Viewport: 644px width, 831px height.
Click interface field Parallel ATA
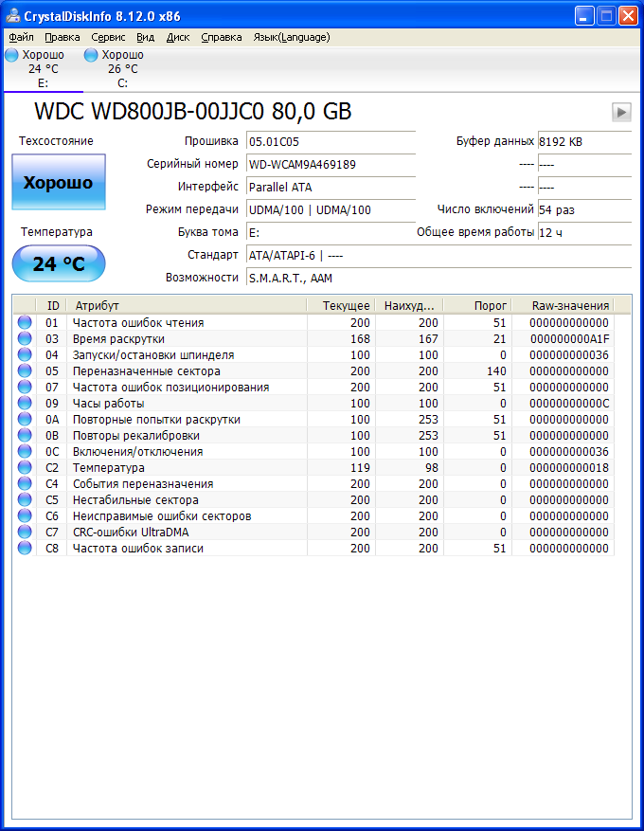click(331, 187)
